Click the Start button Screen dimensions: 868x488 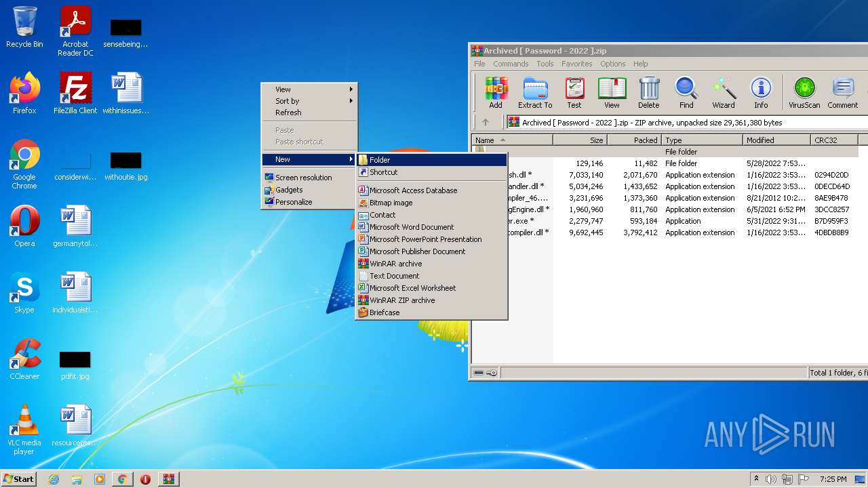19,479
